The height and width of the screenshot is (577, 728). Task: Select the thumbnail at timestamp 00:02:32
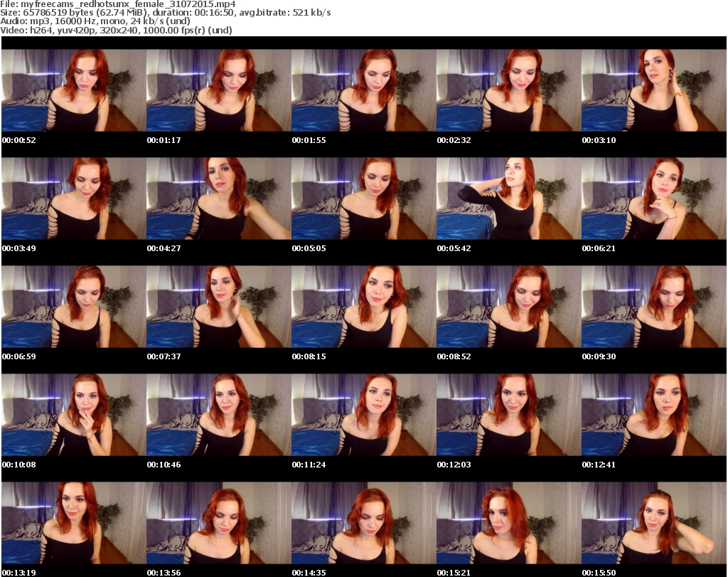point(508,90)
